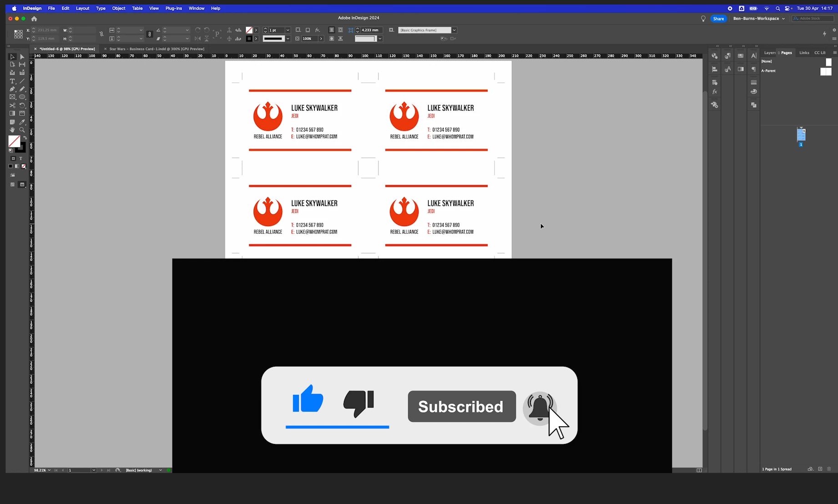Select the Zoom tool
The image size is (838, 504).
pos(22,130)
